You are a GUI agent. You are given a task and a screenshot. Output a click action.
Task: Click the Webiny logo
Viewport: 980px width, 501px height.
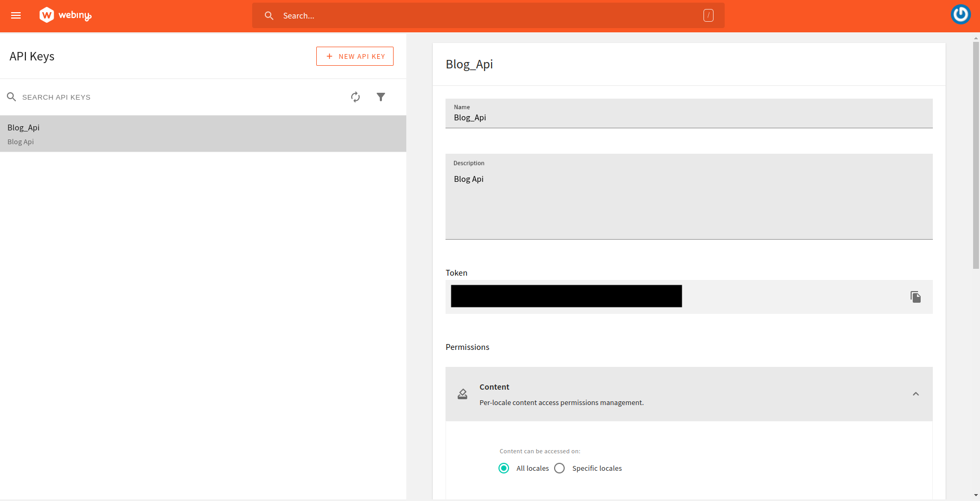pyautogui.click(x=65, y=15)
